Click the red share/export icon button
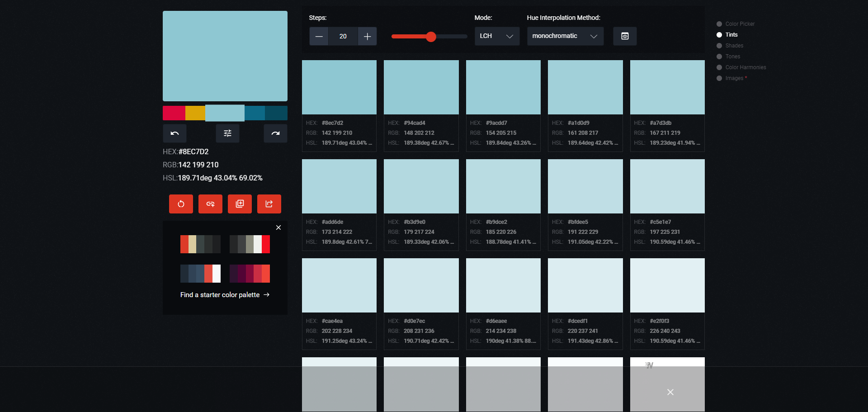The image size is (868, 412). 269,204
